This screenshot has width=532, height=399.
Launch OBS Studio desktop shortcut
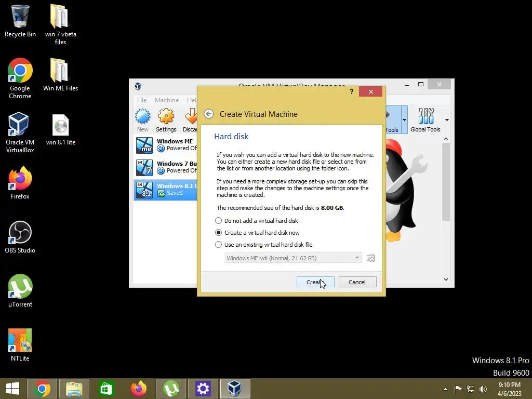(20, 237)
